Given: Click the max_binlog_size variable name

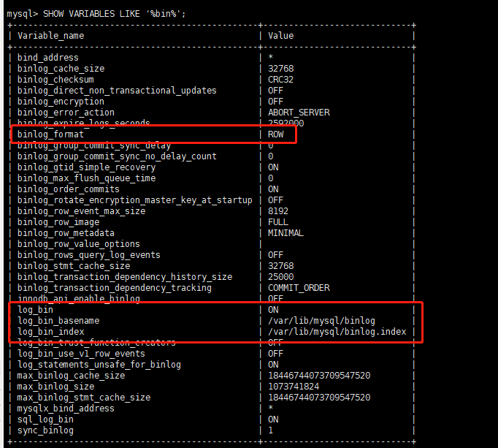Looking at the screenshot, I should pos(55,387).
